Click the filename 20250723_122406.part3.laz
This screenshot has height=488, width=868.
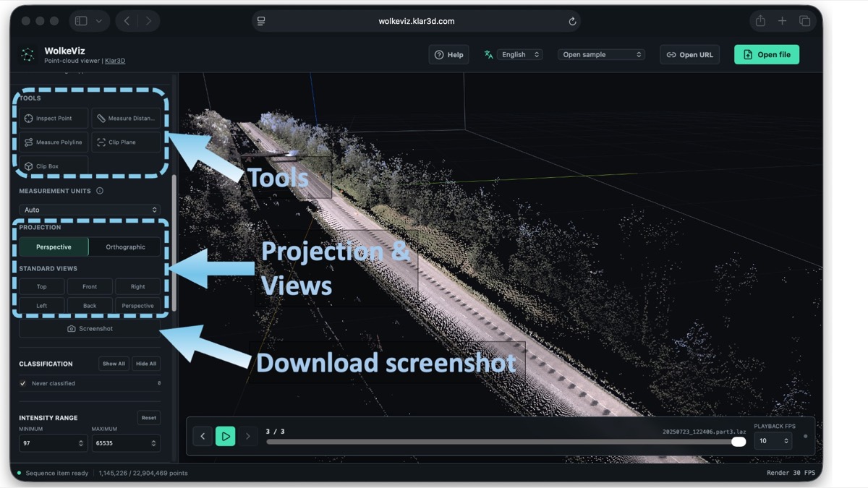(704, 432)
